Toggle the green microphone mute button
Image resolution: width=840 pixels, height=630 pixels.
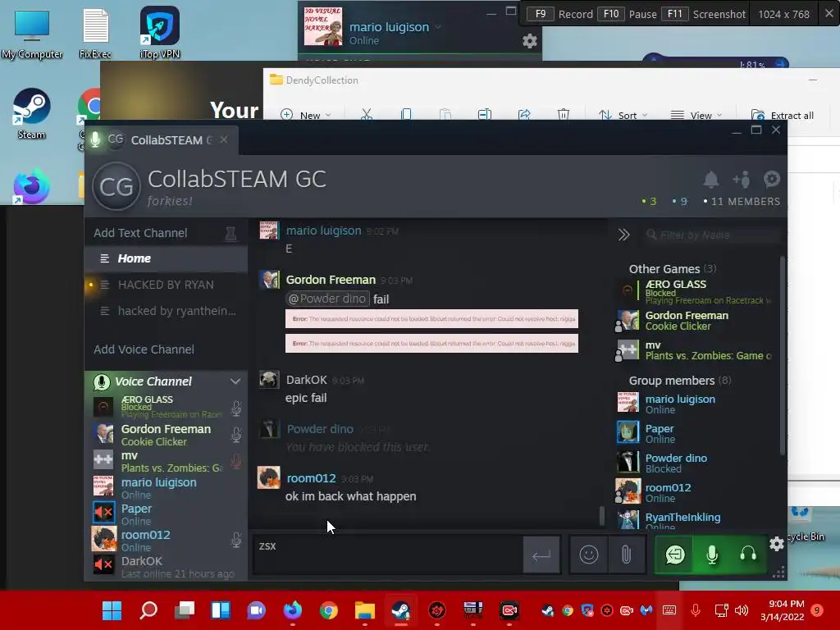[x=712, y=555]
